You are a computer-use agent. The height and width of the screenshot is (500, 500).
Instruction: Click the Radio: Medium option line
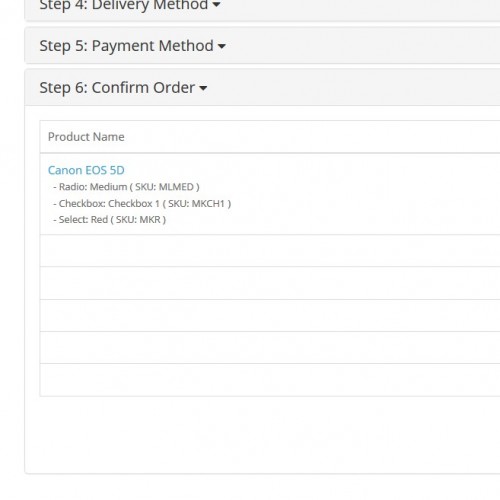click(x=126, y=187)
